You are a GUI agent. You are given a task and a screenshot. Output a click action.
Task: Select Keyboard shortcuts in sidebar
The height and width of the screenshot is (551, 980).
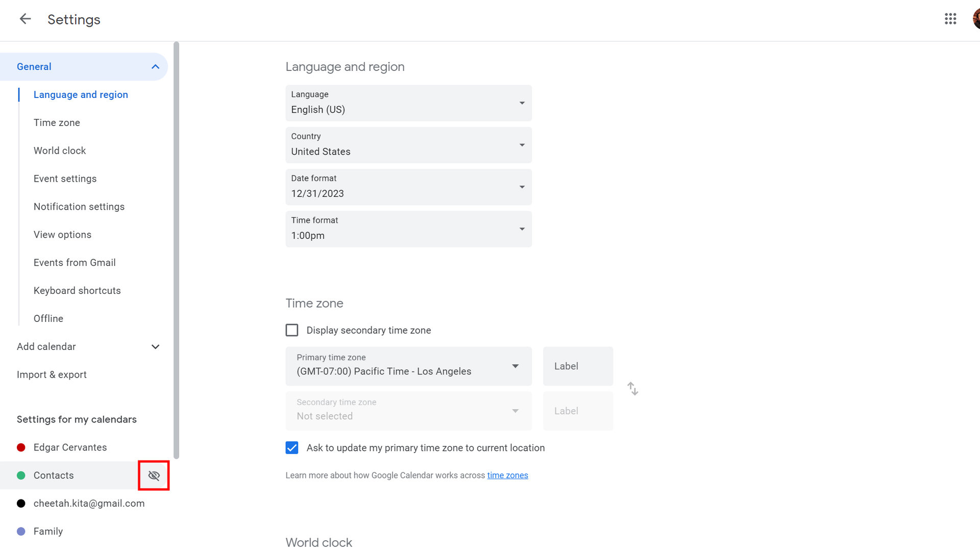pyautogui.click(x=77, y=291)
